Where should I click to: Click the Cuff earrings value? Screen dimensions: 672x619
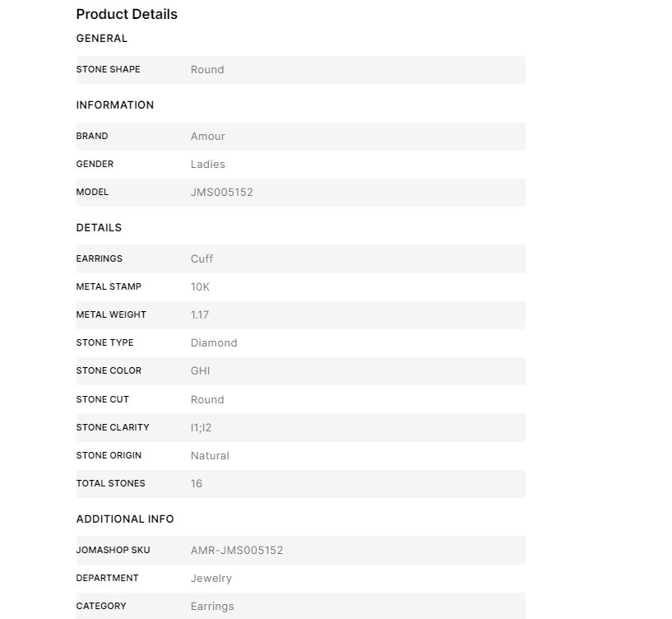point(202,259)
